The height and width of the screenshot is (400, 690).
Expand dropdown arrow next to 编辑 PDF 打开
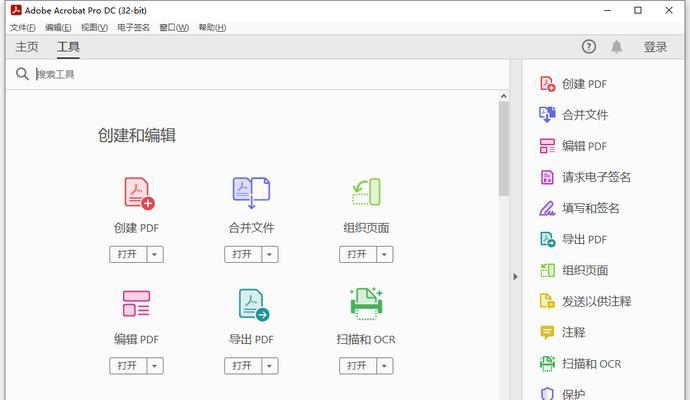pos(154,366)
